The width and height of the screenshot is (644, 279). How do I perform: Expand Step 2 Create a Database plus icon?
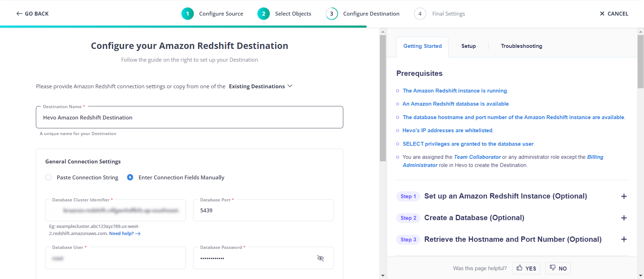[624, 218]
